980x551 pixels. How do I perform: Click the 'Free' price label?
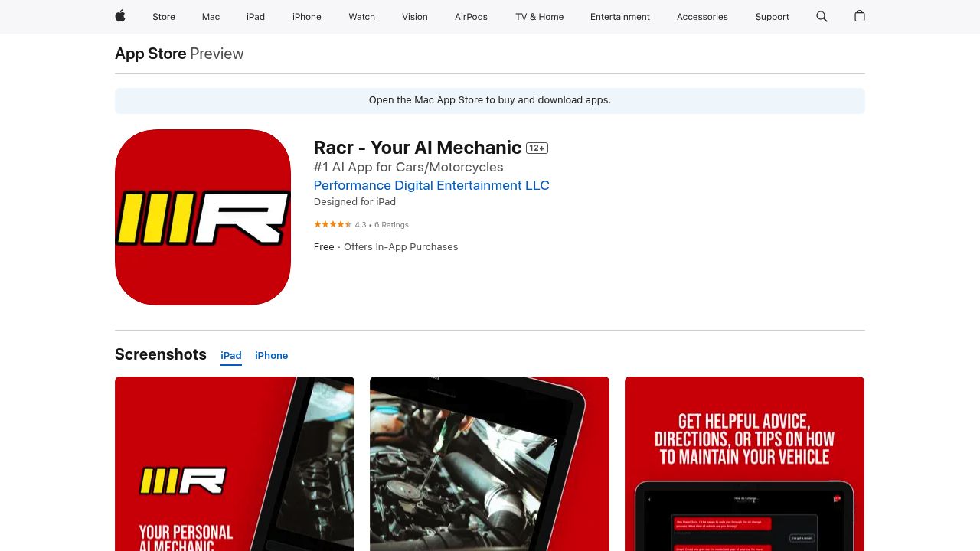coord(324,247)
